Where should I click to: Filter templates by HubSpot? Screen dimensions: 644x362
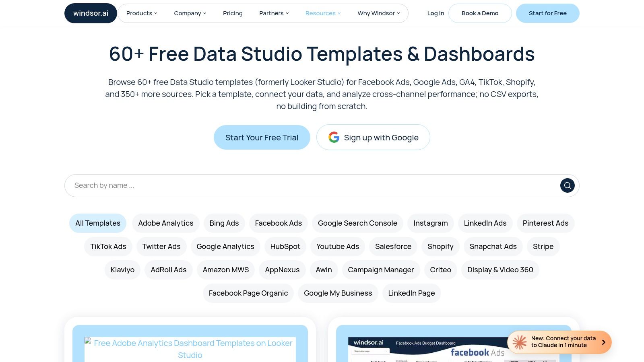pos(285,247)
